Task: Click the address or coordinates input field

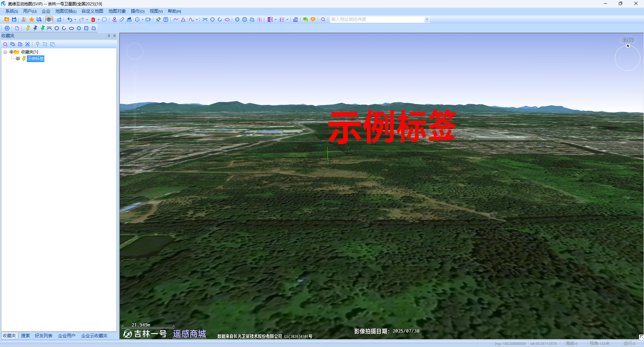Action: 377,19
